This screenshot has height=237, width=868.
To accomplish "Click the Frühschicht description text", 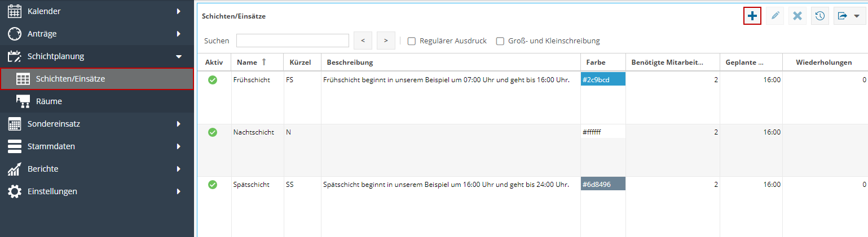I will (x=446, y=80).
